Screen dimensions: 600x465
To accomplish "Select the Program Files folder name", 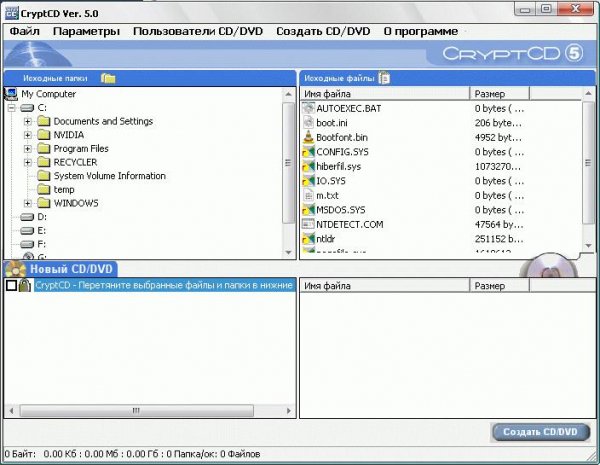I will 81,148.
